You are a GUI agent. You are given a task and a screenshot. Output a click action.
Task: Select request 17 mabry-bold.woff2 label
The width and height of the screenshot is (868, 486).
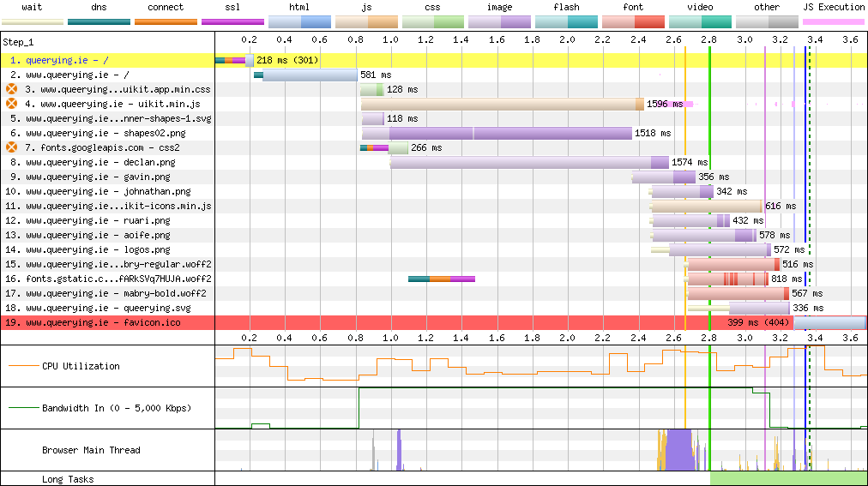pos(105,293)
